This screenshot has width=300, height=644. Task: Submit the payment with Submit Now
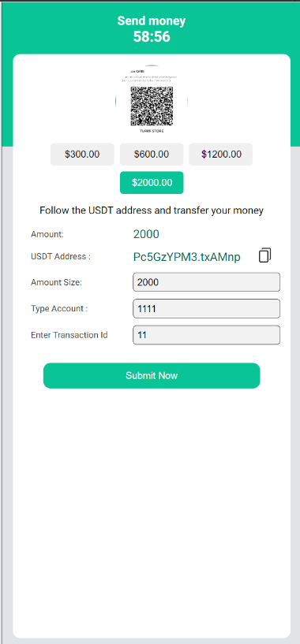point(152,375)
